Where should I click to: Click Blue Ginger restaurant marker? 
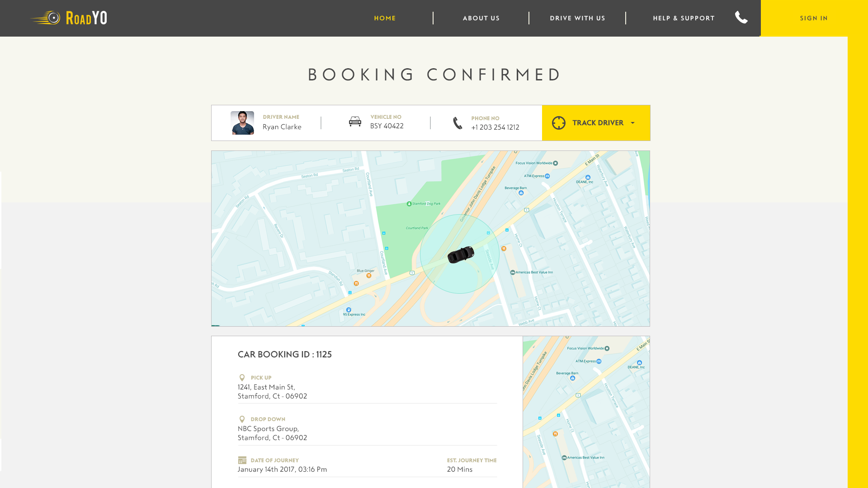tap(369, 276)
